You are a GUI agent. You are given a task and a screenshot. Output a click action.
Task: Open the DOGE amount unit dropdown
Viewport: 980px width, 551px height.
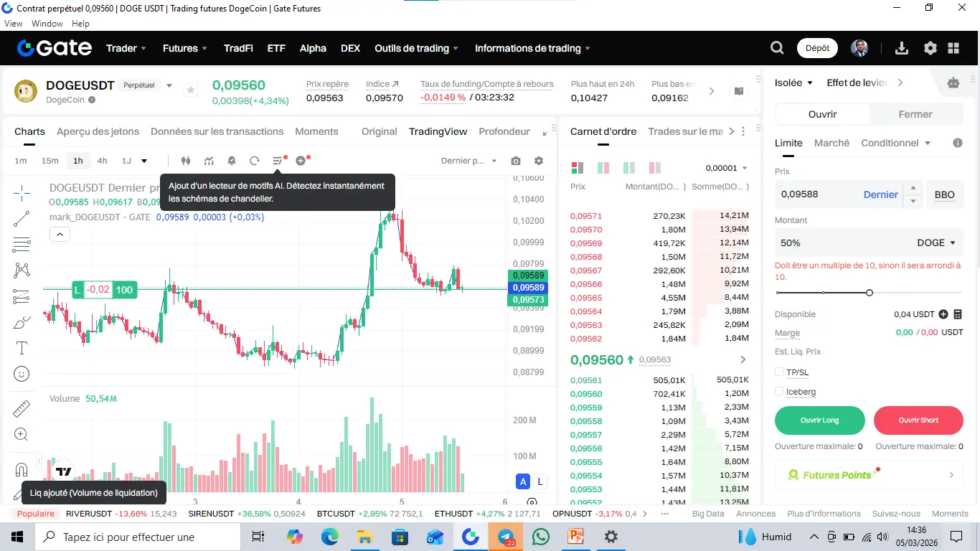point(936,242)
